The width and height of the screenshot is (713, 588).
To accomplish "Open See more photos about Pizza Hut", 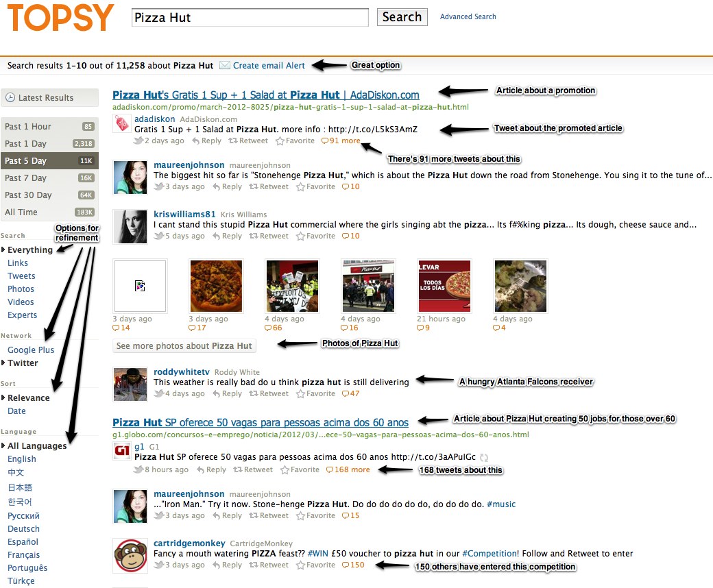I will [x=184, y=346].
